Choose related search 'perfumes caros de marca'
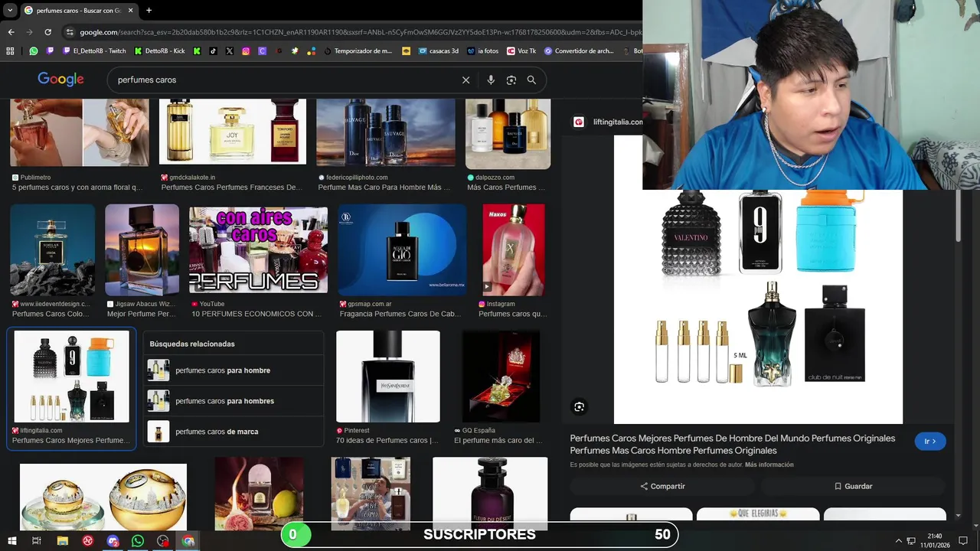Viewport: 980px width, 551px height. coord(234,432)
